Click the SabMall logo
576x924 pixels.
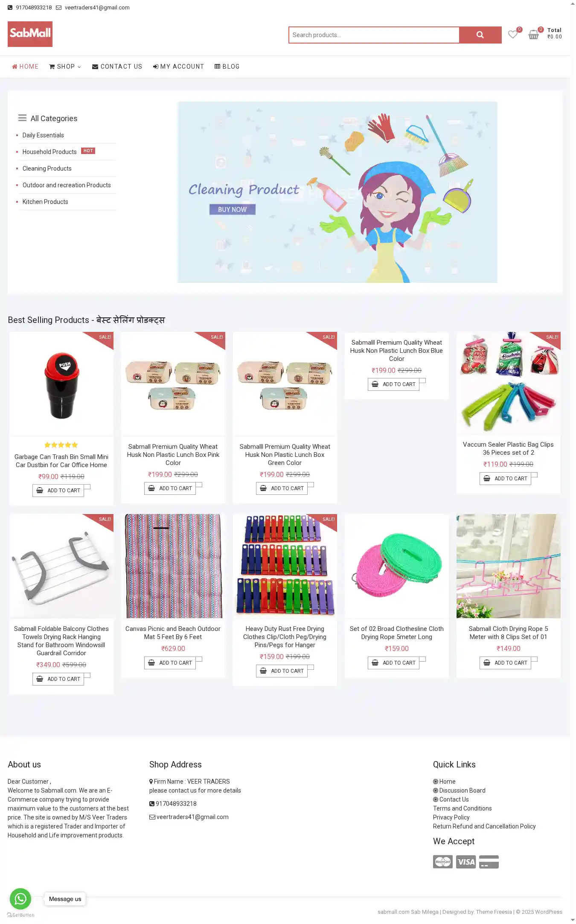(30, 34)
